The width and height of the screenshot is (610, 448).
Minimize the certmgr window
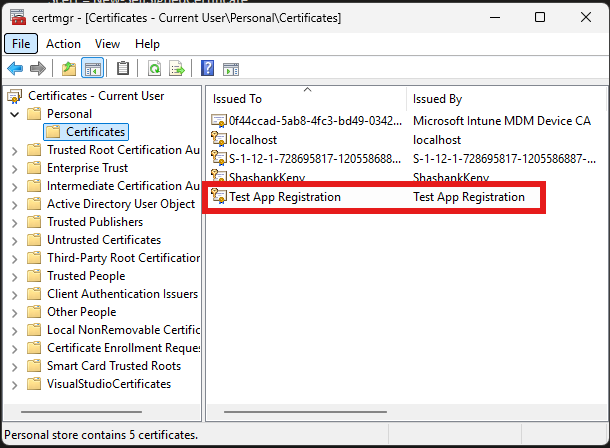pyautogui.click(x=495, y=18)
